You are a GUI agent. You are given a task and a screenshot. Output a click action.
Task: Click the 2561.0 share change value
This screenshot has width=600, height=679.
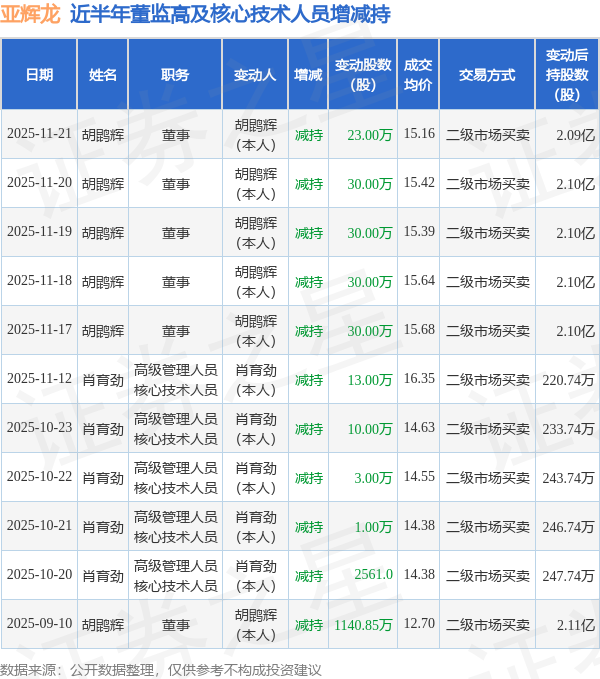coord(373,574)
